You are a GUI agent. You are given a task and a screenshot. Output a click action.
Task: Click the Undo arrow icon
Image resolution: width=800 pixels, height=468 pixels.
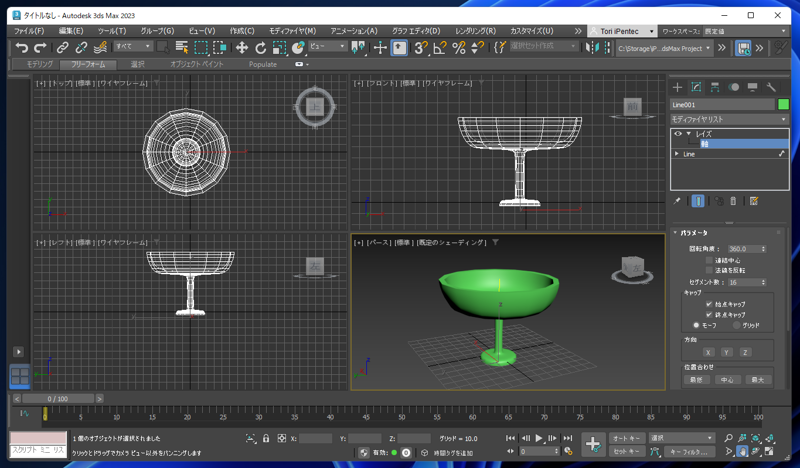click(21, 47)
